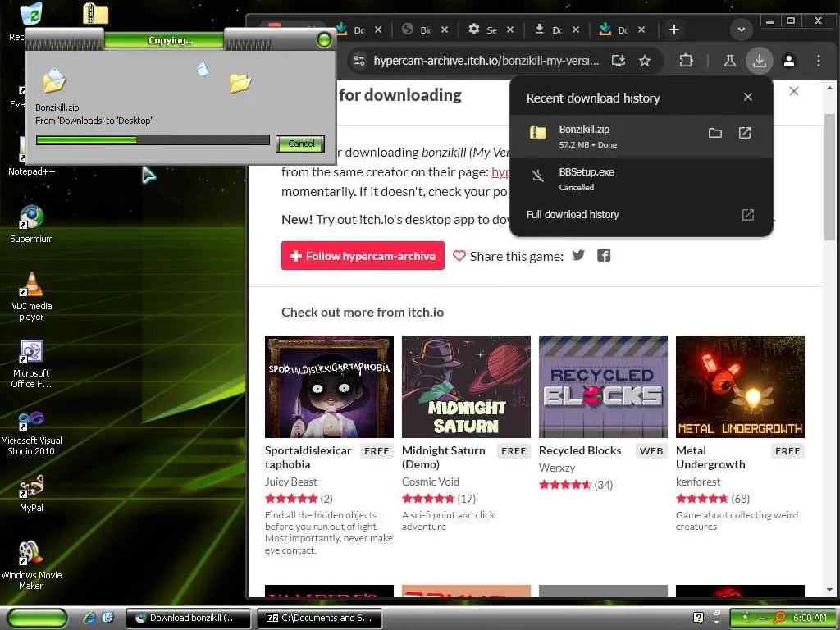The height and width of the screenshot is (630, 840).
Task: Cancel the Bonzikill.zip copy operation
Action: (300, 144)
